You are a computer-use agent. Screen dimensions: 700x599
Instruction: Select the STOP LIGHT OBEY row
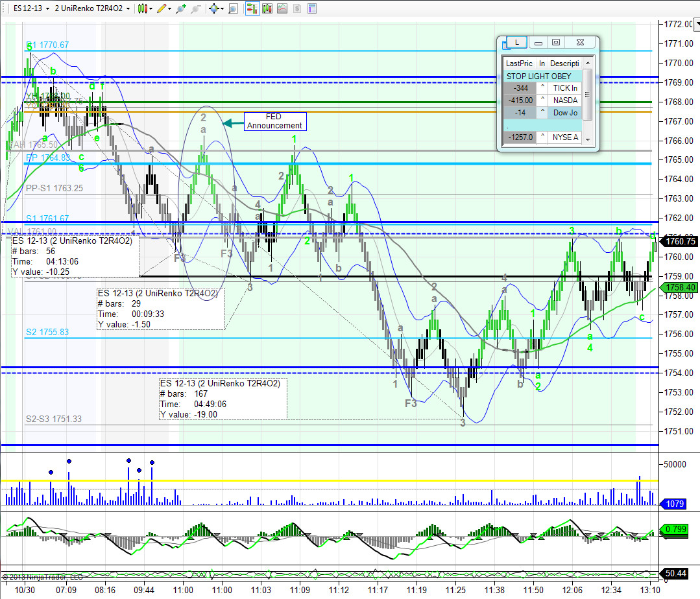tap(542, 76)
